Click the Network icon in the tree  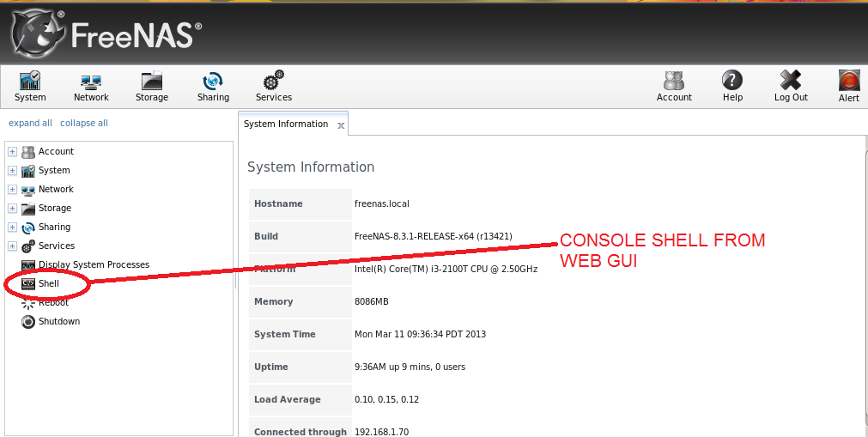click(28, 190)
